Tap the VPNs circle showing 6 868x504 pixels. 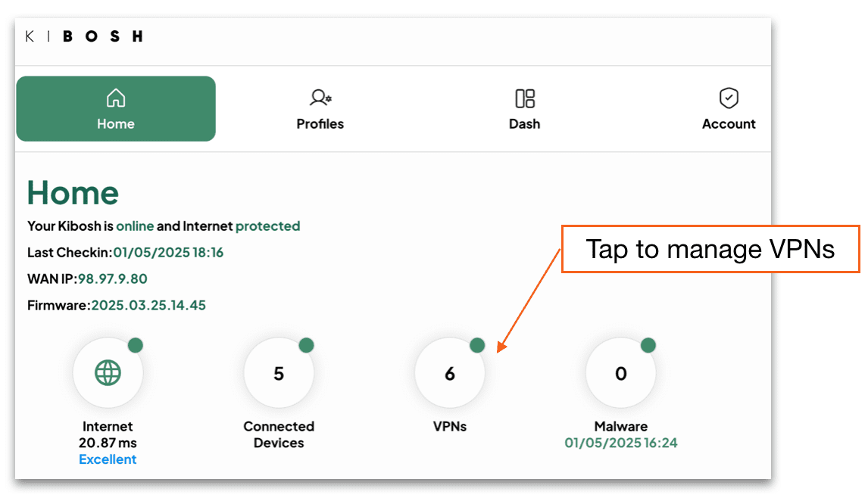[449, 373]
